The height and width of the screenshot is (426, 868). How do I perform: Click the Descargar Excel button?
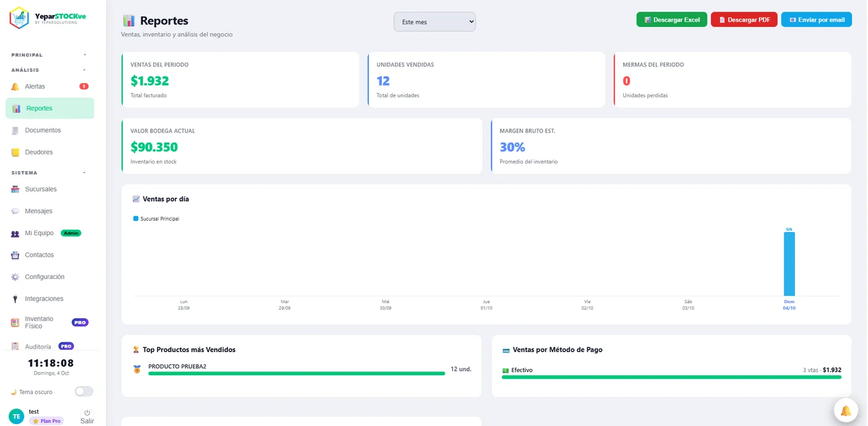point(671,20)
